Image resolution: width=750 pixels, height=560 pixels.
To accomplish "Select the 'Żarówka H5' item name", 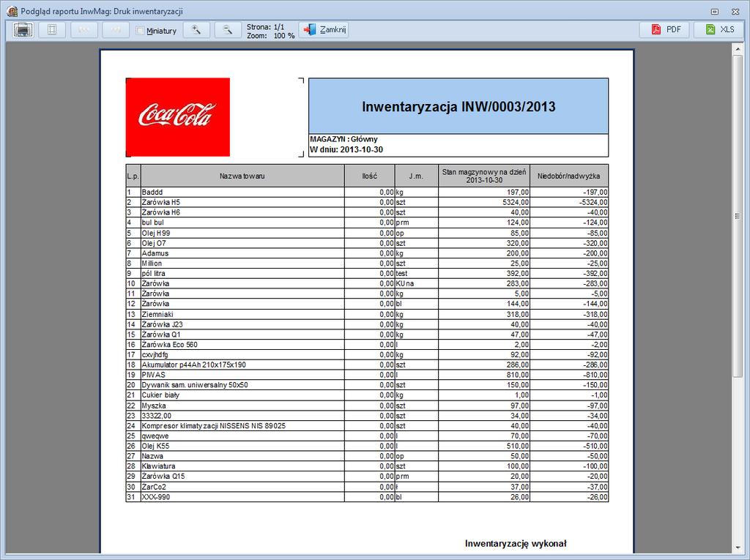I will pos(160,202).
